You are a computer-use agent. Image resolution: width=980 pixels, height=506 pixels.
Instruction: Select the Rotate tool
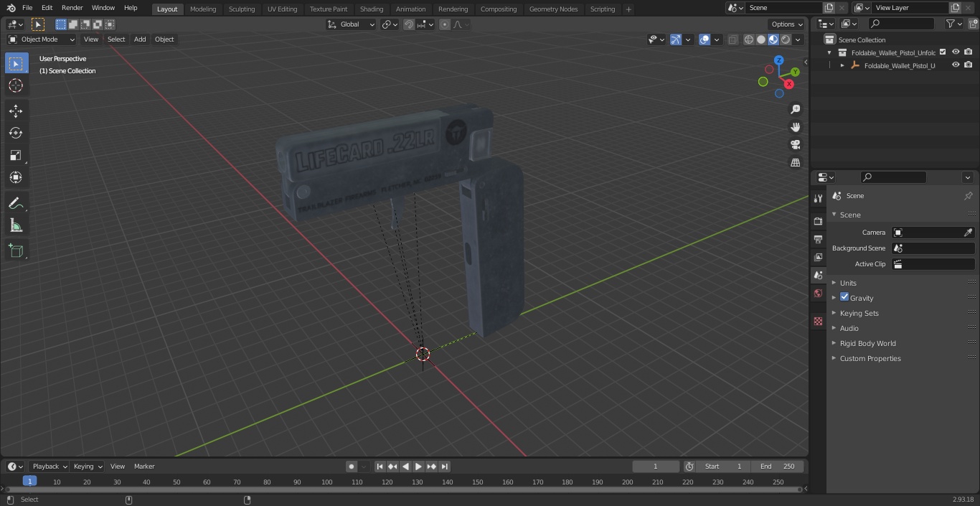point(17,133)
